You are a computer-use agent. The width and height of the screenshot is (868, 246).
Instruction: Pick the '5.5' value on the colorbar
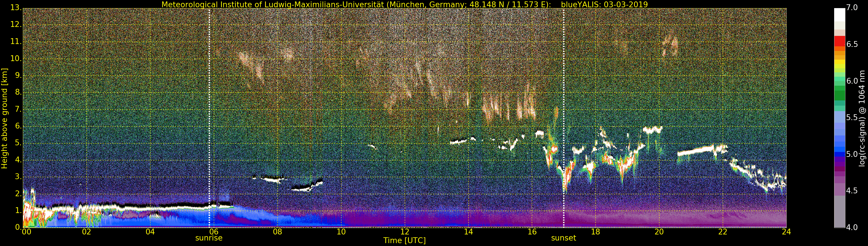tap(852, 118)
